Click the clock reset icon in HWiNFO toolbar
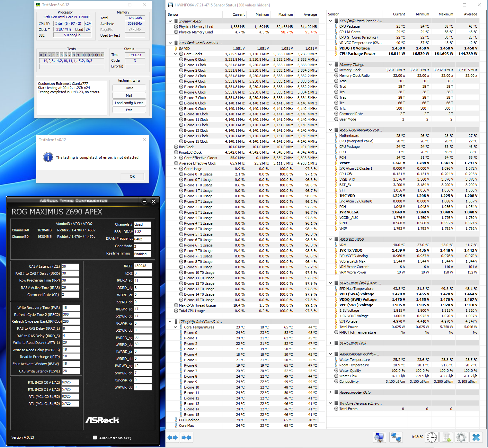The height and width of the screenshot is (448, 488). coord(432,437)
